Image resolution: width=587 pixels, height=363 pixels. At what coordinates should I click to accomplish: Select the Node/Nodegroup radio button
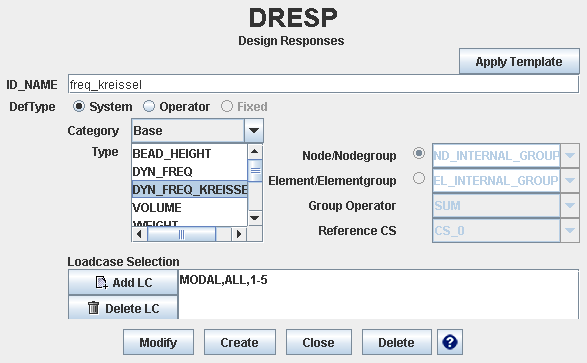click(419, 153)
